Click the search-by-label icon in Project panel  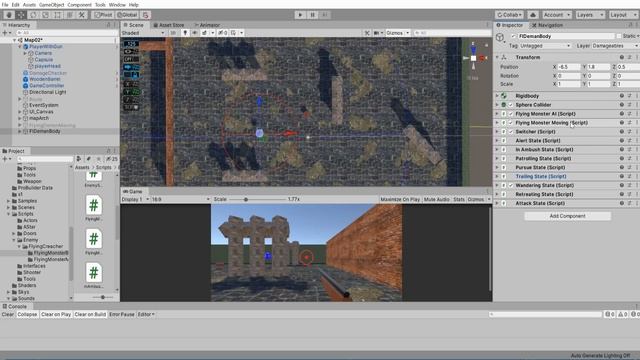[x=89, y=159]
